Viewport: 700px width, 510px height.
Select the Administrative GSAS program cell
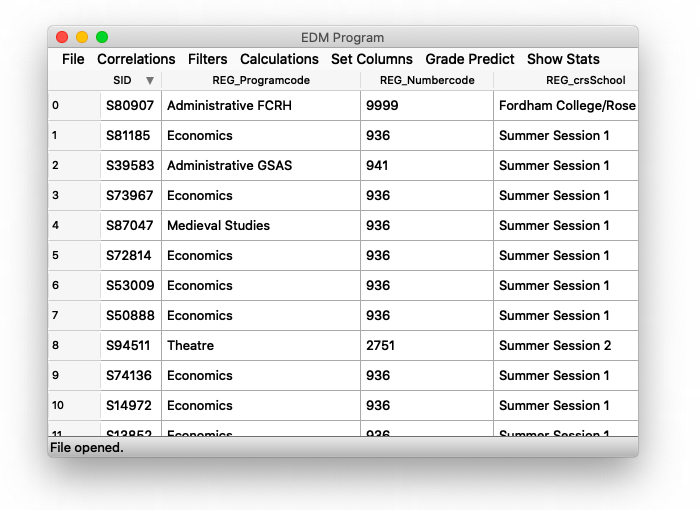coord(230,165)
